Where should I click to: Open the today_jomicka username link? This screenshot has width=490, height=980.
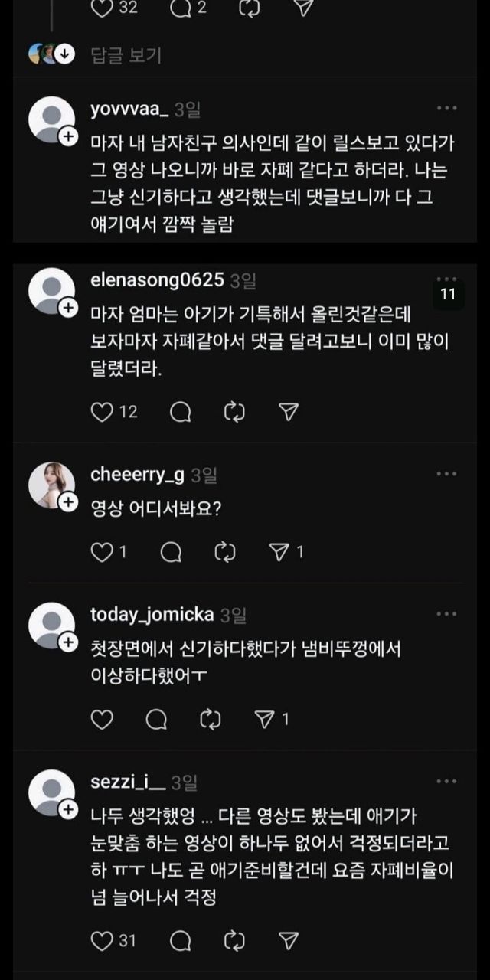point(152,614)
